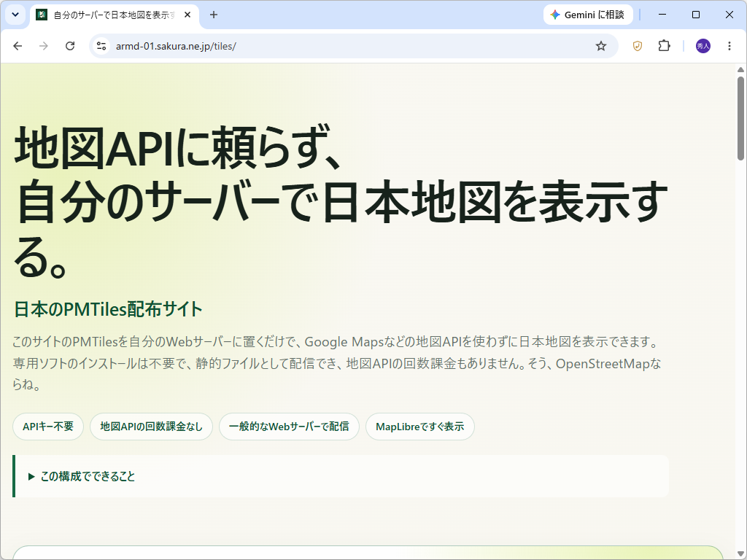Maximize the browser window
Image resolution: width=747 pixels, height=560 pixels.
click(x=695, y=15)
